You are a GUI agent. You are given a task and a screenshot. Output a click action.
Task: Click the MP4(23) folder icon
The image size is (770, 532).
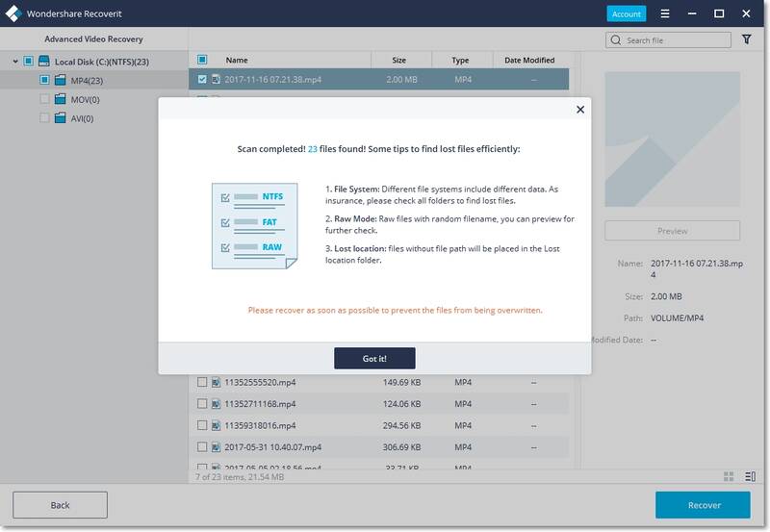pos(61,80)
